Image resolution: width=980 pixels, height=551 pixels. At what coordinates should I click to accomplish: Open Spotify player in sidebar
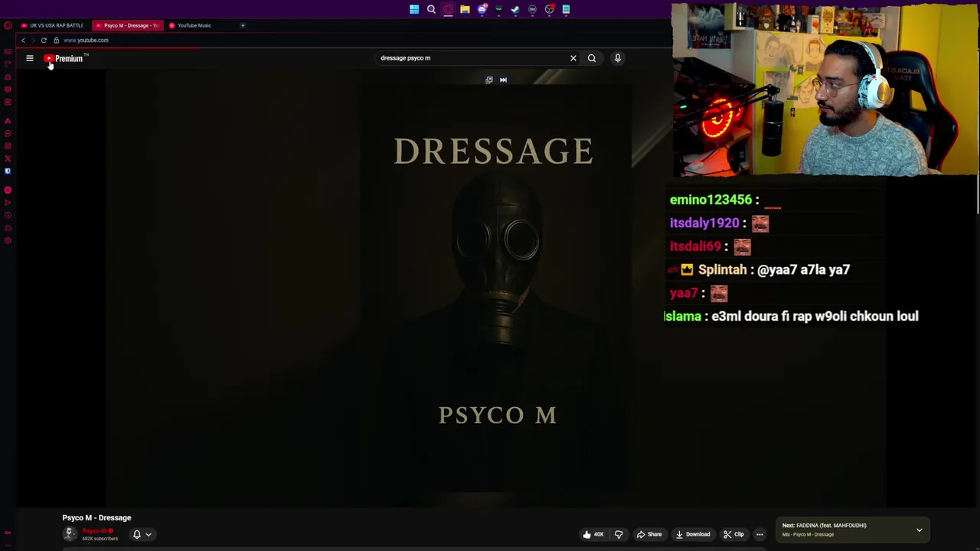[x=8, y=190]
